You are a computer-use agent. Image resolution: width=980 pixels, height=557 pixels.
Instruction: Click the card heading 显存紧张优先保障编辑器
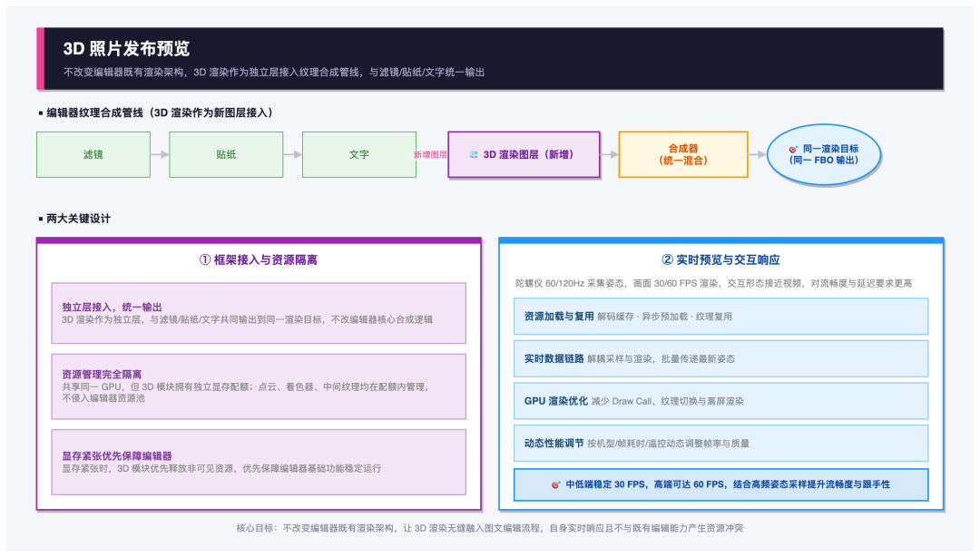pyautogui.click(x=117, y=455)
